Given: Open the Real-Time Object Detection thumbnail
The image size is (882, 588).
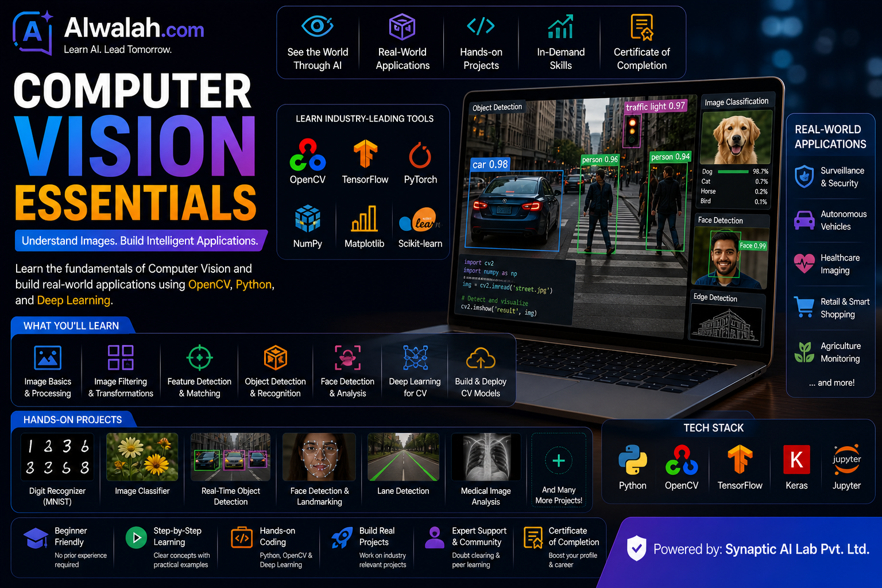Looking at the screenshot, I should (x=230, y=457).
